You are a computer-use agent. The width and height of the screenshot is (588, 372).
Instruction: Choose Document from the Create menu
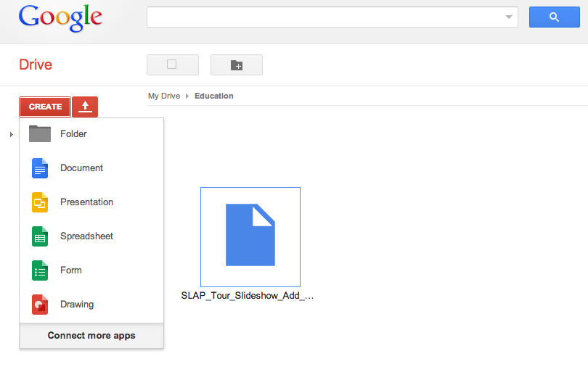(x=91, y=168)
